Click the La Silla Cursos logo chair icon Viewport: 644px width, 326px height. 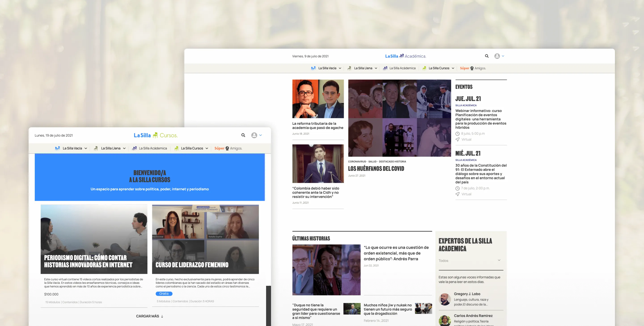[155, 135]
